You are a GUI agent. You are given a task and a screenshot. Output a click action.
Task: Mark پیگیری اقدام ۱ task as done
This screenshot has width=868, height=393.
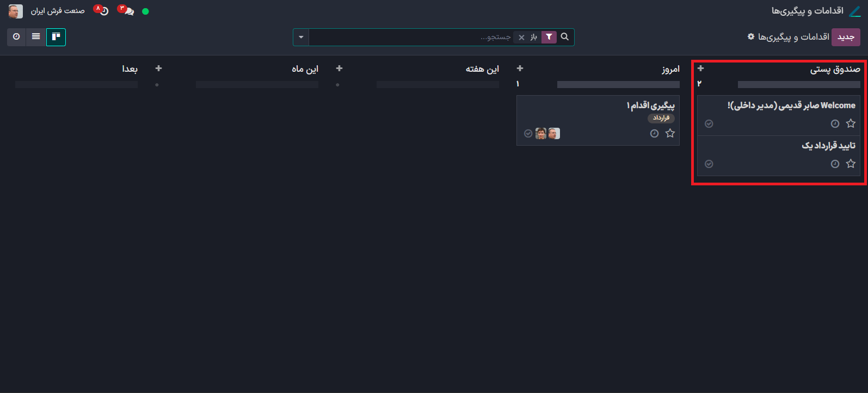click(528, 134)
